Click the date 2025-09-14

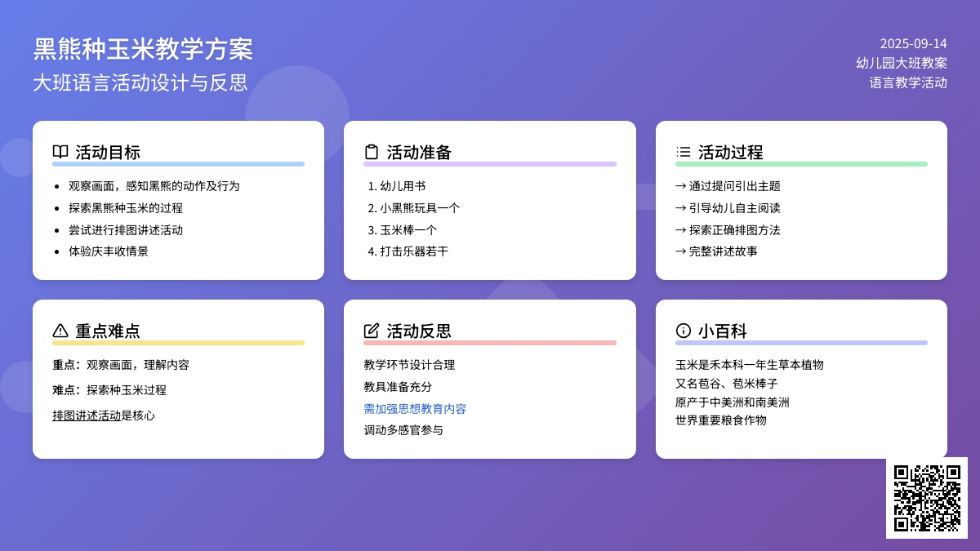913,44
